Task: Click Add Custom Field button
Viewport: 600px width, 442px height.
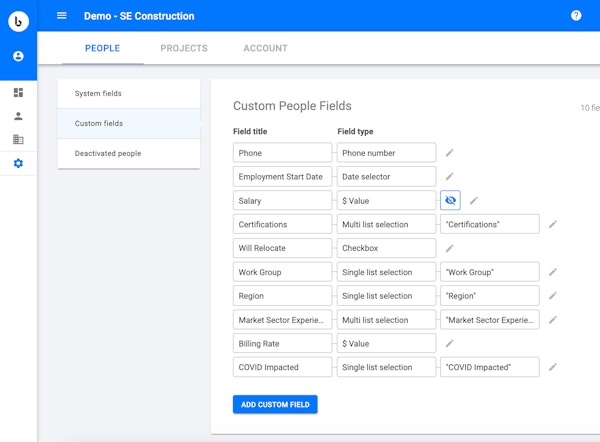Action: pyautogui.click(x=275, y=404)
